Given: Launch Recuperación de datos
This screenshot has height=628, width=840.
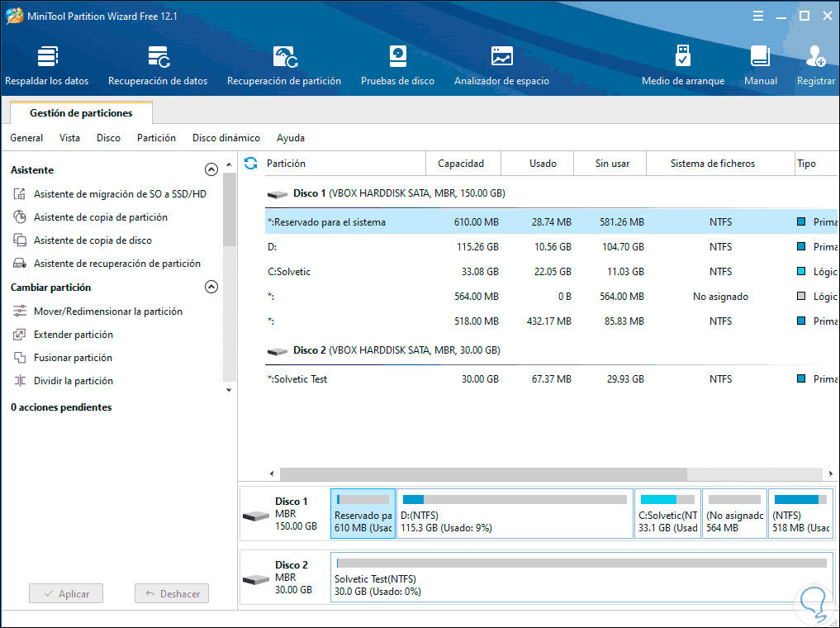Looking at the screenshot, I should (158, 66).
